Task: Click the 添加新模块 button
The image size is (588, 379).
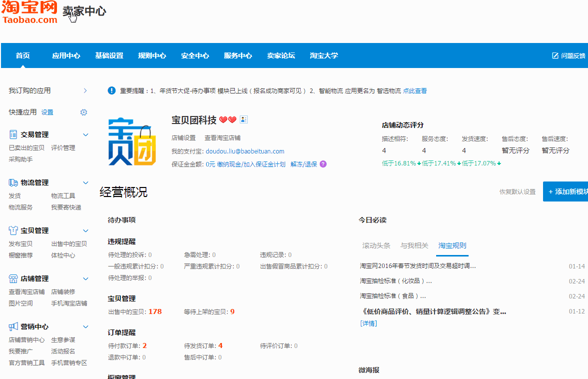Action: (x=566, y=191)
